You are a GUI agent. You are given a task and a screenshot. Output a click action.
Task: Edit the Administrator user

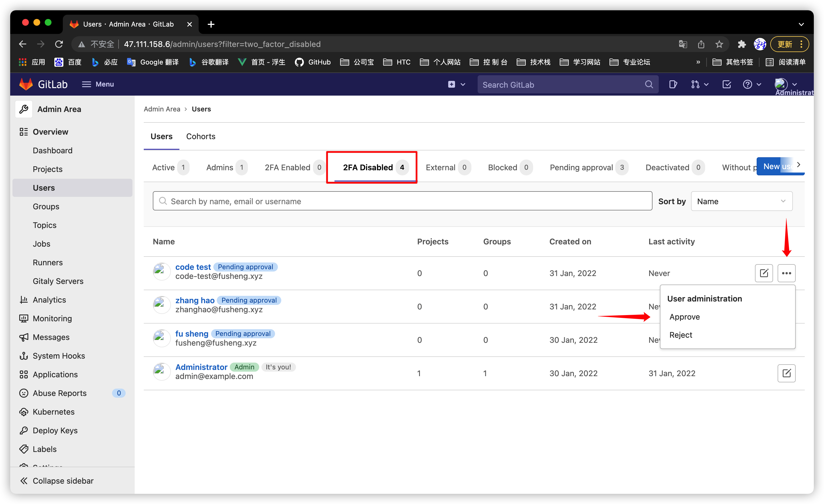(786, 373)
